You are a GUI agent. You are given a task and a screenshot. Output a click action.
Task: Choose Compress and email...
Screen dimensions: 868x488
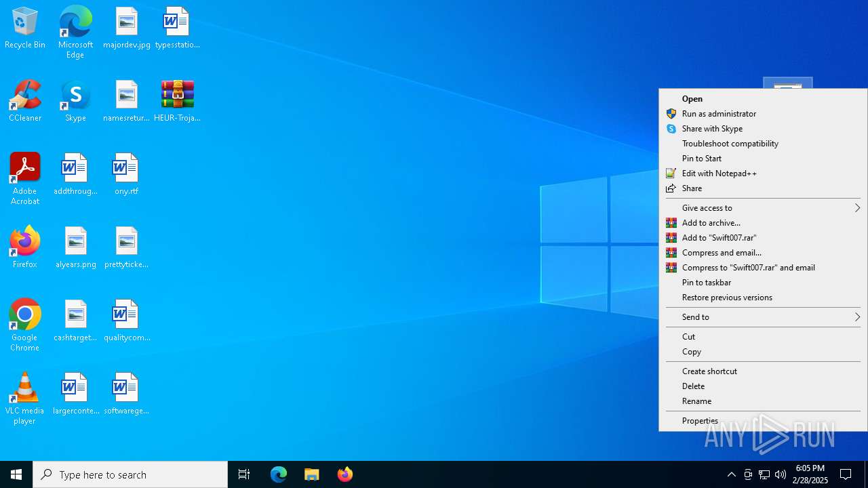pyautogui.click(x=763, y=253)
